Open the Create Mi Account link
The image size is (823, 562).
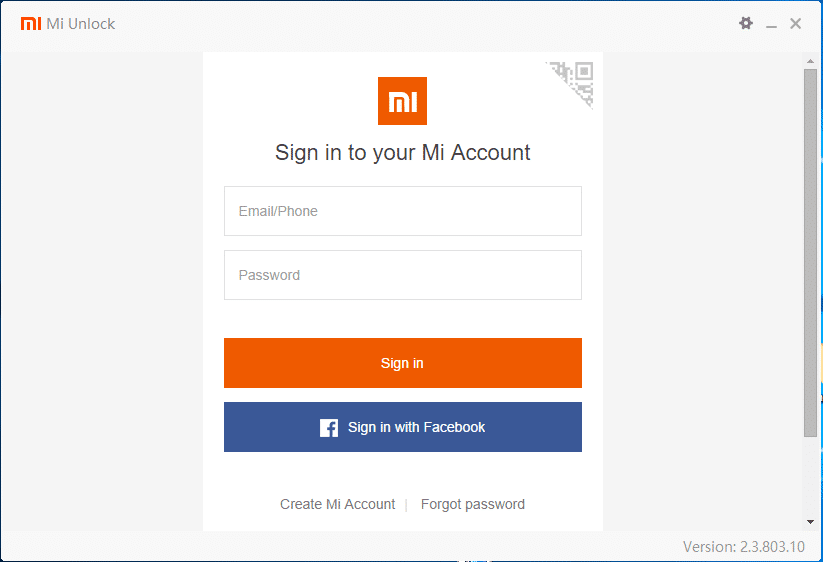337,504
